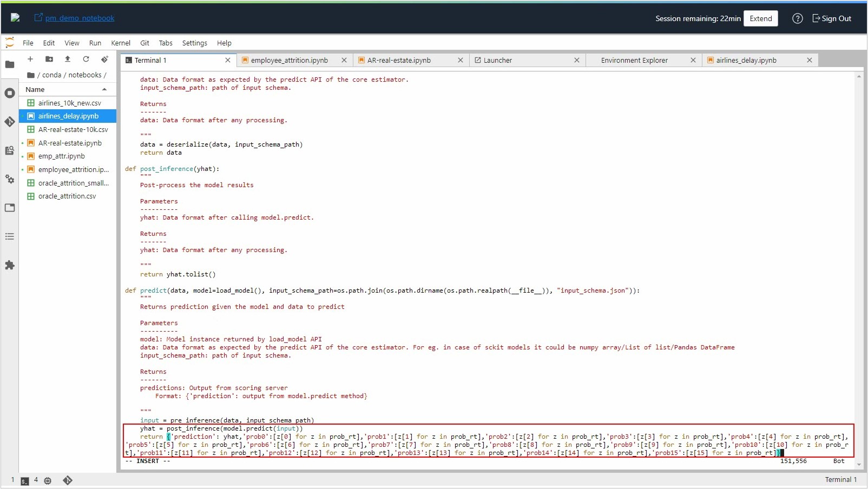The height and width of the screenshot is (489, 868).
Task: Select emp_attr.ipynb in file list
Action: coord(68,156)
